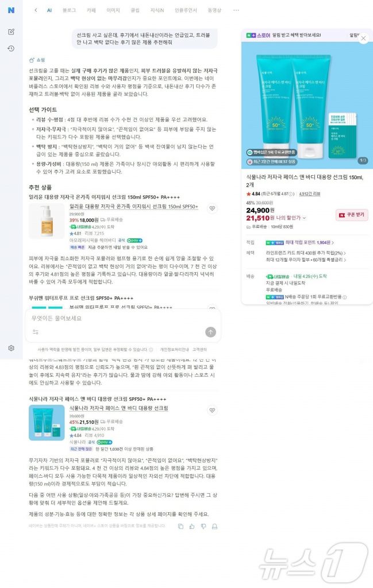Image resolution: width=373 pixels, height=588 pixels.
Task: Give thumbs-down feedback on the answer
Action: coord(203,527)
